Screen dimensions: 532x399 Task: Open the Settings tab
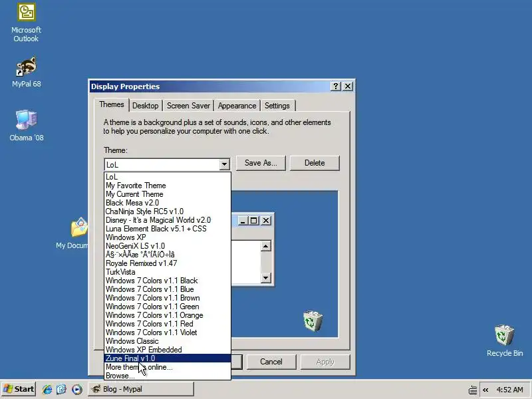(277, 106)
